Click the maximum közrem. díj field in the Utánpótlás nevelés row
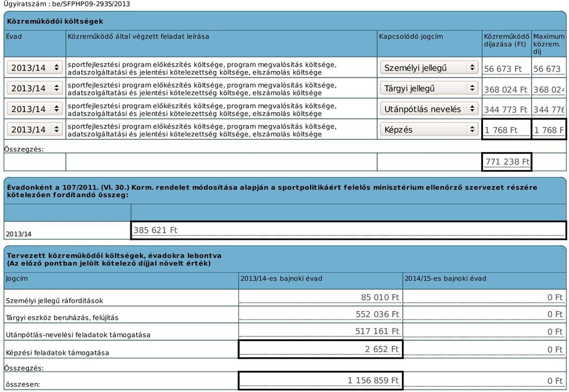Viewport: 569px width, 392px height. tap(549, 110)
